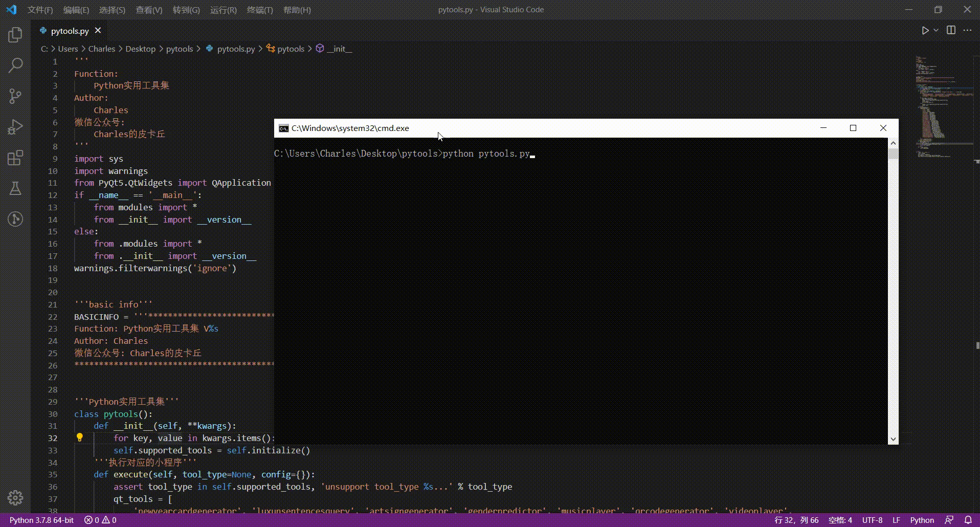Click the cmd window scrollbar up arrow

pyautogui.click(x=893, y=143)
